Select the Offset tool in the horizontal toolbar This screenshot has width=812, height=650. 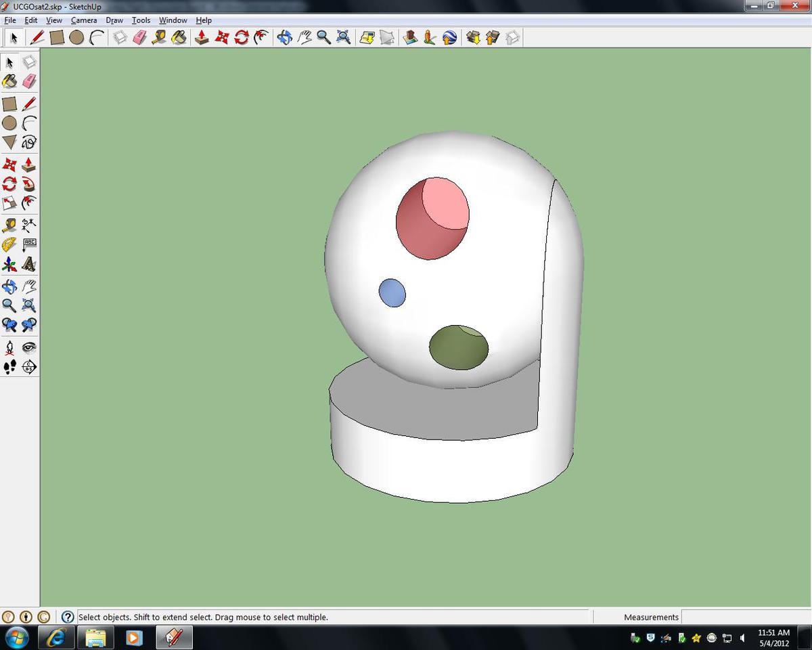(261, 37)
